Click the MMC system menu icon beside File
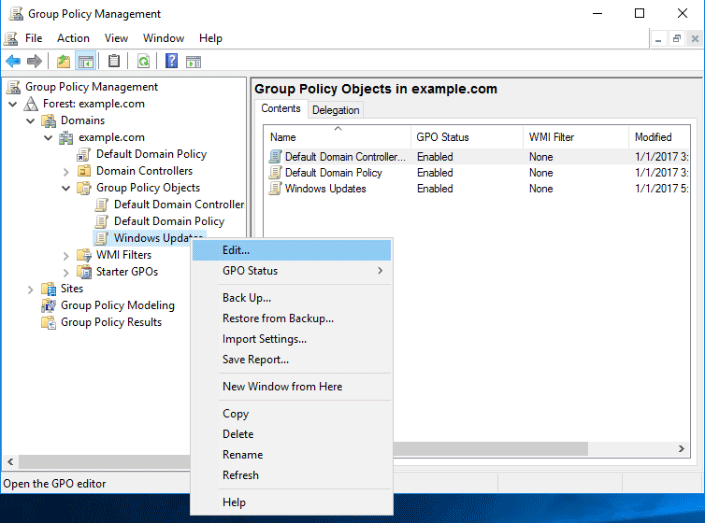The image size is (705, 523). coord(11,38)
